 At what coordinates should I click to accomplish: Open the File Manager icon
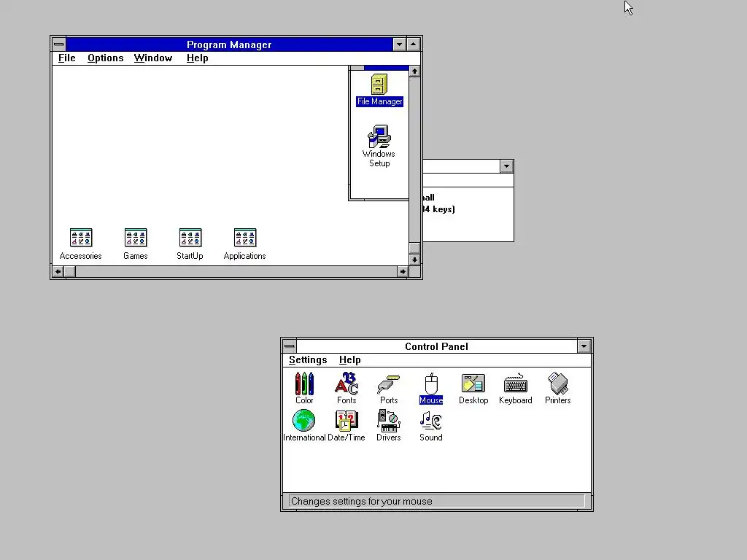[x=379, y=90]
